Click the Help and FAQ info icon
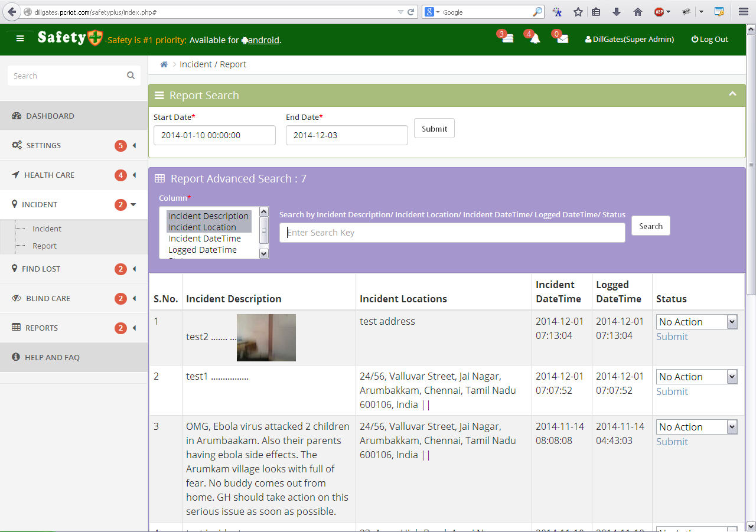The width and height of the screenshot is (756, 532). click(16, 357)
